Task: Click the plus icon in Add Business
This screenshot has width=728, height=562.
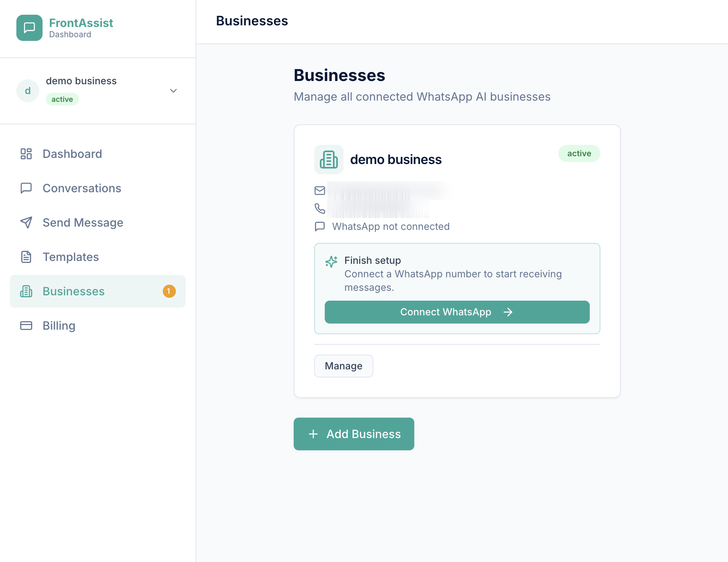Action: coord(313,434)
